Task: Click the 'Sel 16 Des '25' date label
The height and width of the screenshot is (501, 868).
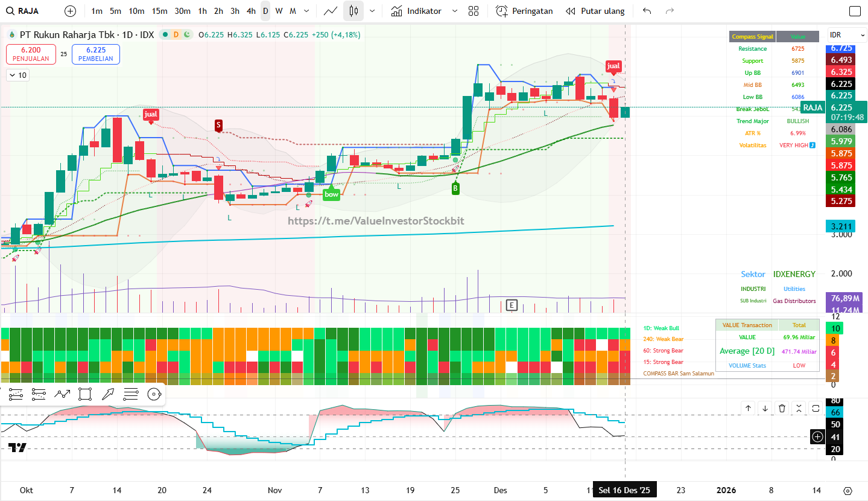Action: [624, 491]
